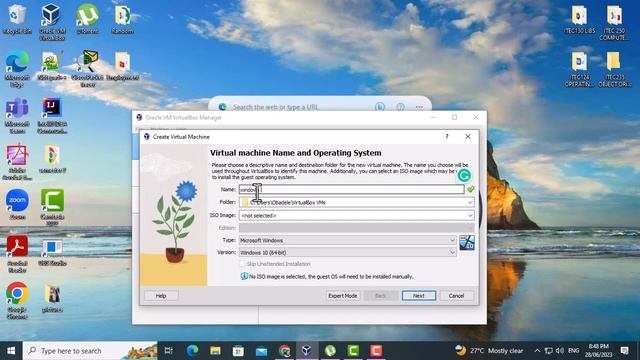Open Microsoft Teams desktop shortcut
640x360 pixels.
point(17,116)
